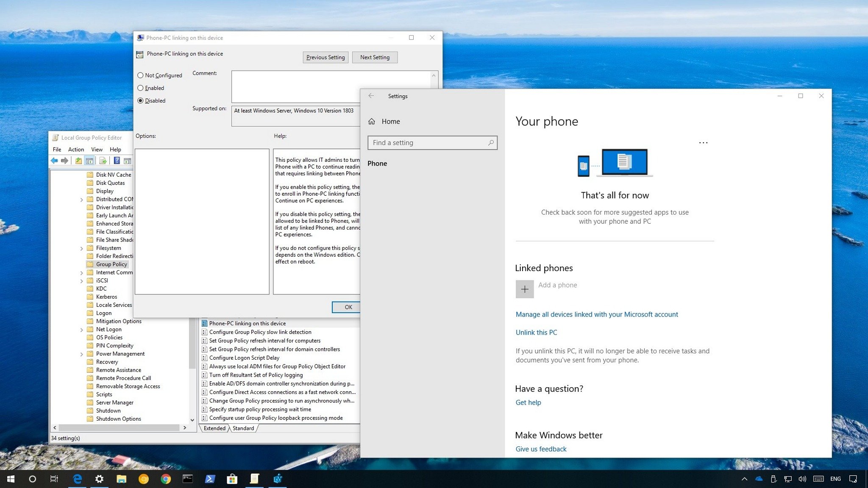The width and height of the screenshot is (868, 488).
Task: Select the Enabled radio button
Action: (x=141, y=88)
